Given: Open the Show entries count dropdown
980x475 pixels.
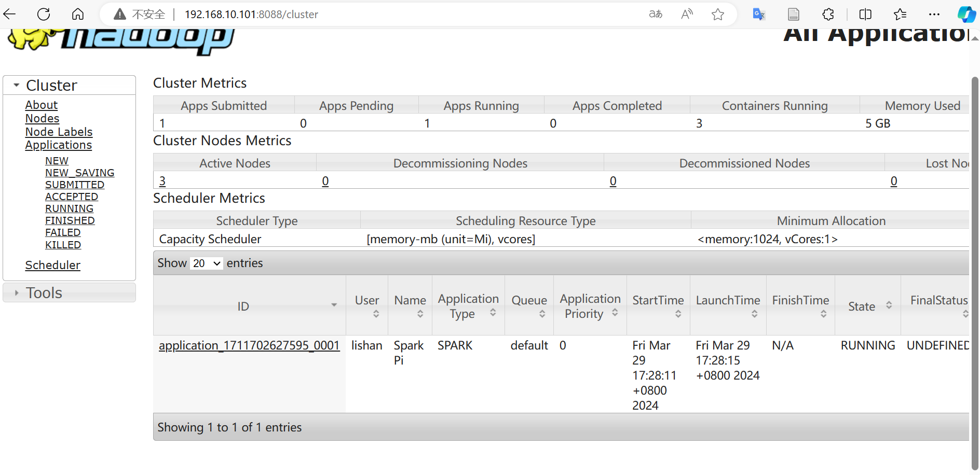Looking at the screenshot, I should click(207, 263).
